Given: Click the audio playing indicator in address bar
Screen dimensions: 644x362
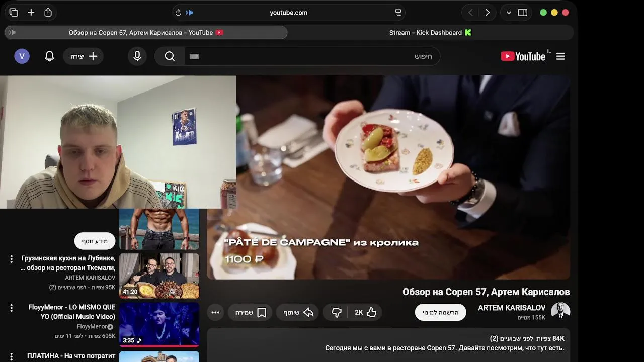Looking at the screenshot, I should click(x=189, y=13).
